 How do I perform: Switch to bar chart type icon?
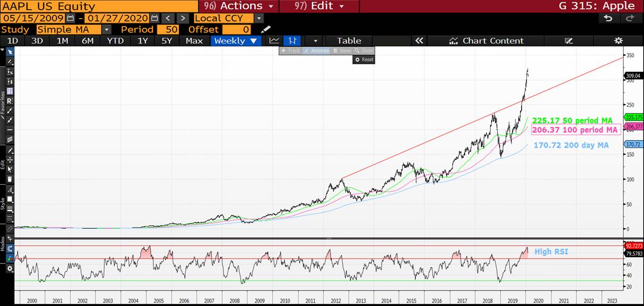click(x=292, y=40)
